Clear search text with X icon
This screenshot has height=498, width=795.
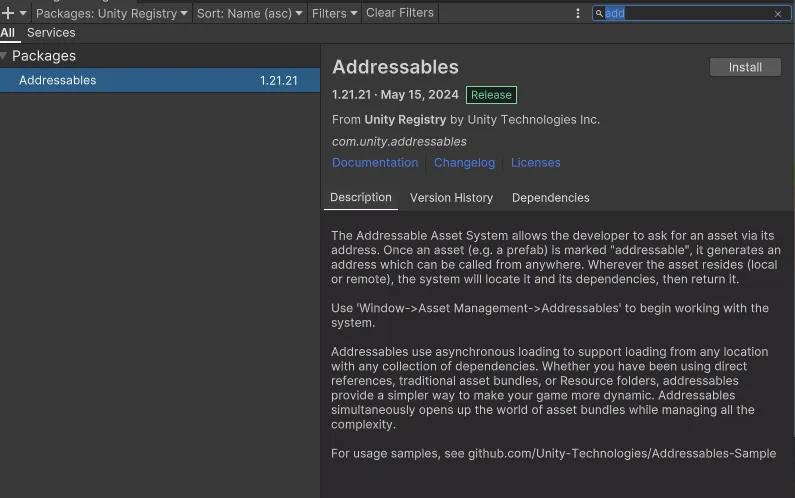778,14
